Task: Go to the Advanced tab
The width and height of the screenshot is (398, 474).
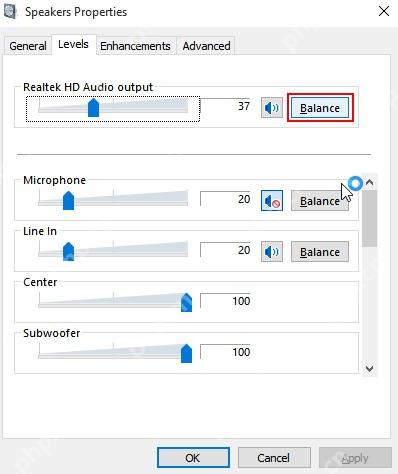Action: [206, 46]
